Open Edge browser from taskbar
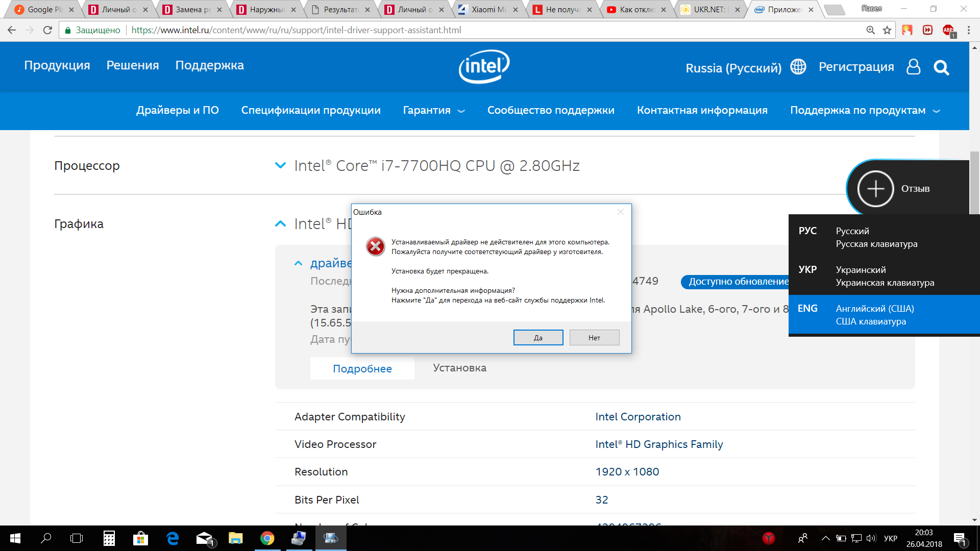The height and width of the screenshot is (551, 980). pyautogui.click(x=173, y=538)
